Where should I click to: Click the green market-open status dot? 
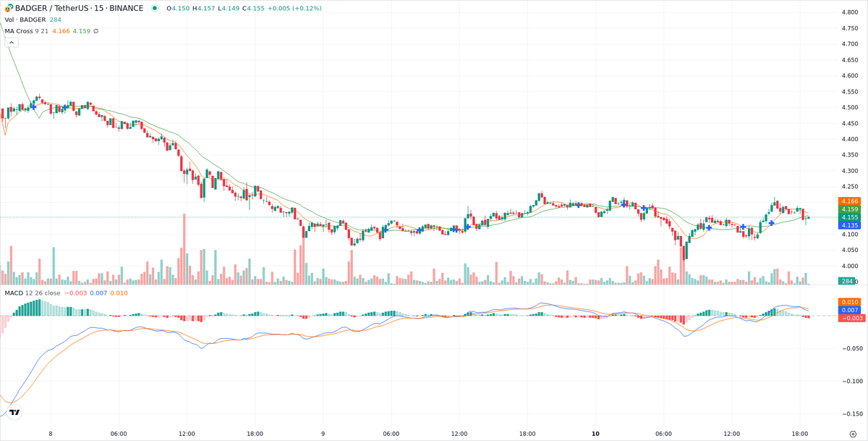click(x=155, y=8)
